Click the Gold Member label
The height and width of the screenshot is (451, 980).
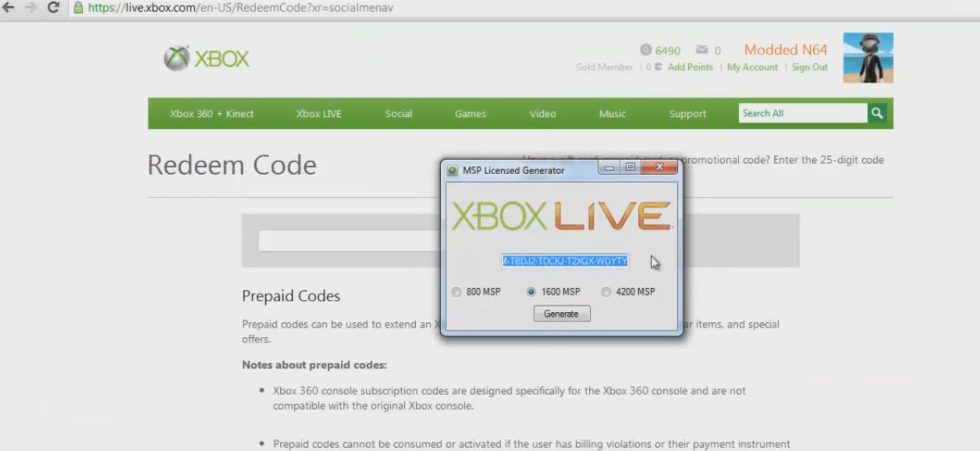[x=605, y=67]
